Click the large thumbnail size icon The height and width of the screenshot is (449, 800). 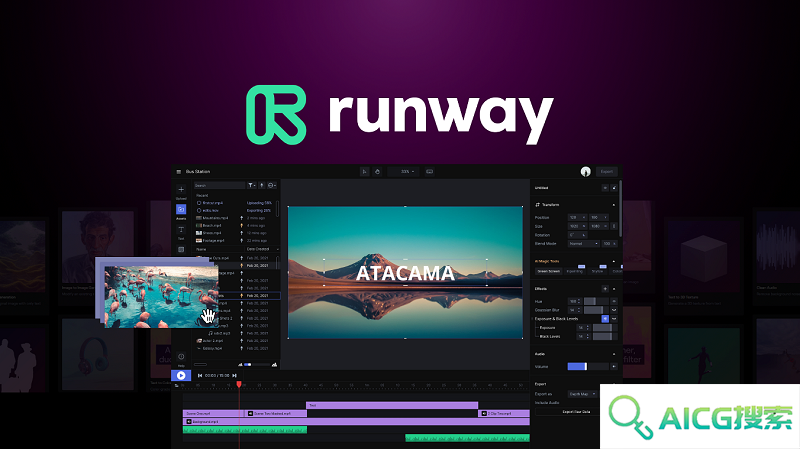click(274, 364)
